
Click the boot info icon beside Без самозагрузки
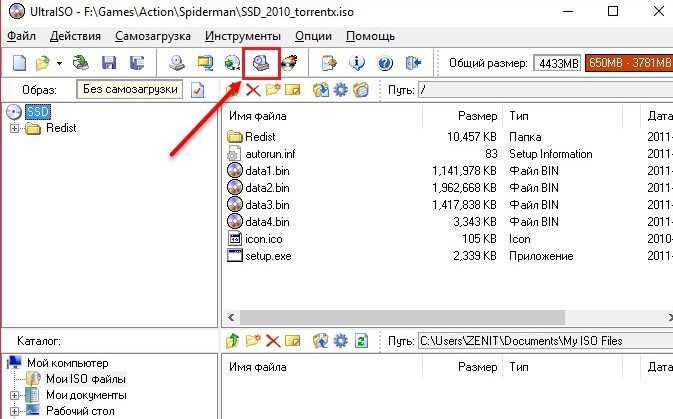click(197, 90)
